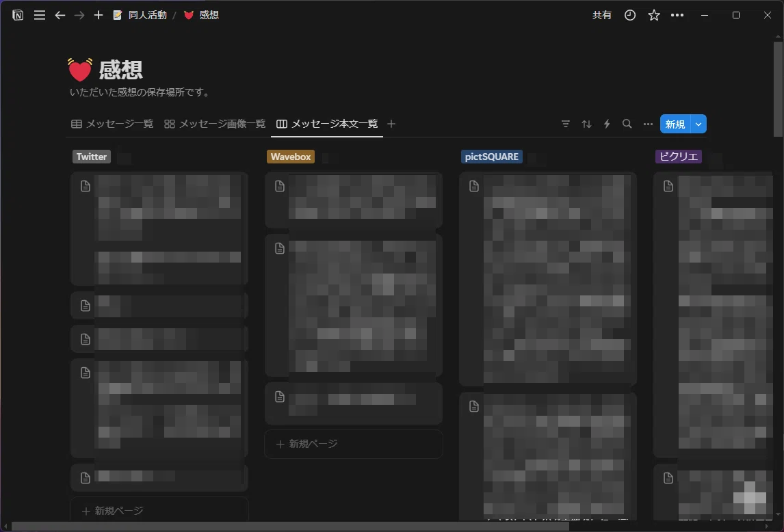784x532 pixels.
Task: Open first card in pictSQUARE column
Action: tap(547, 279)
